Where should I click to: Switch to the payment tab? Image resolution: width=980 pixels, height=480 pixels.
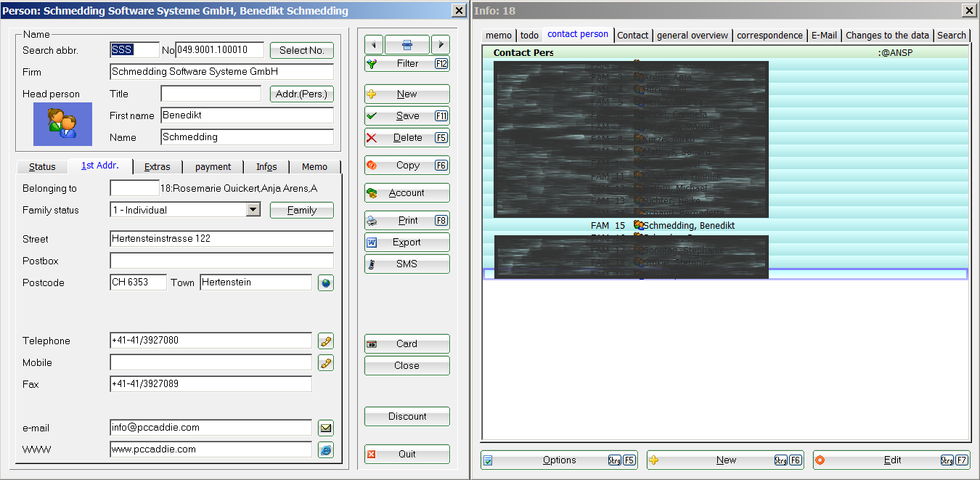(213, 167)
